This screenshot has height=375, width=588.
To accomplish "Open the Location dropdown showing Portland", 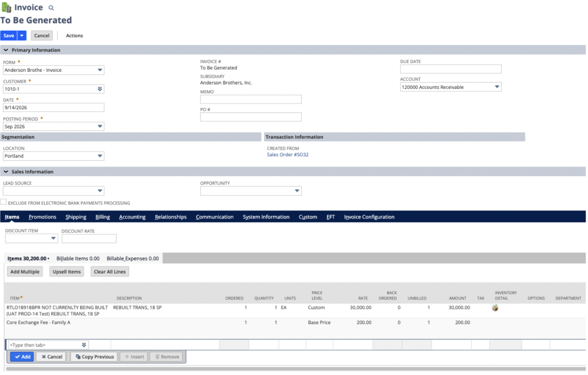I will (x=54, y=156).
